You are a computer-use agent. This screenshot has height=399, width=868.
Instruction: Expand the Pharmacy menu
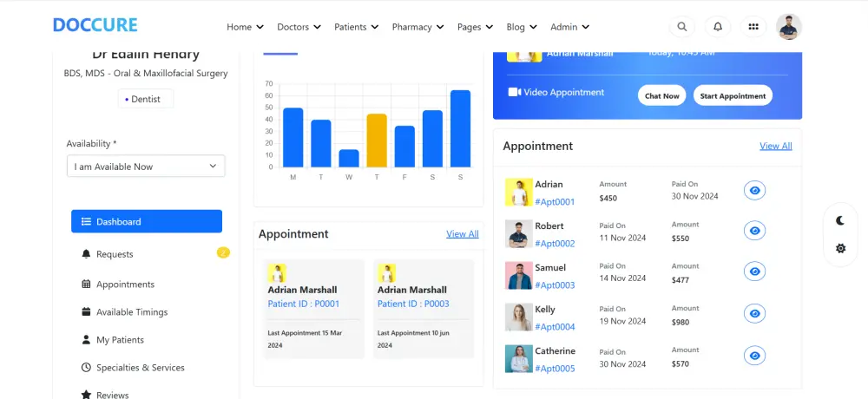tap(418, 27)
